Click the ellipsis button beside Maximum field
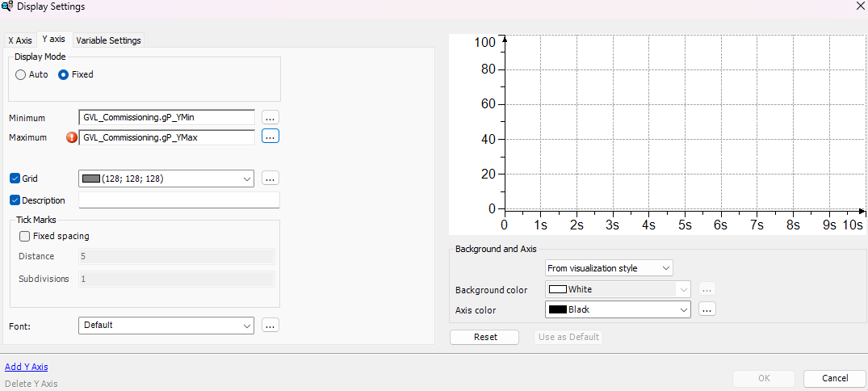 (x=270, y=137)
